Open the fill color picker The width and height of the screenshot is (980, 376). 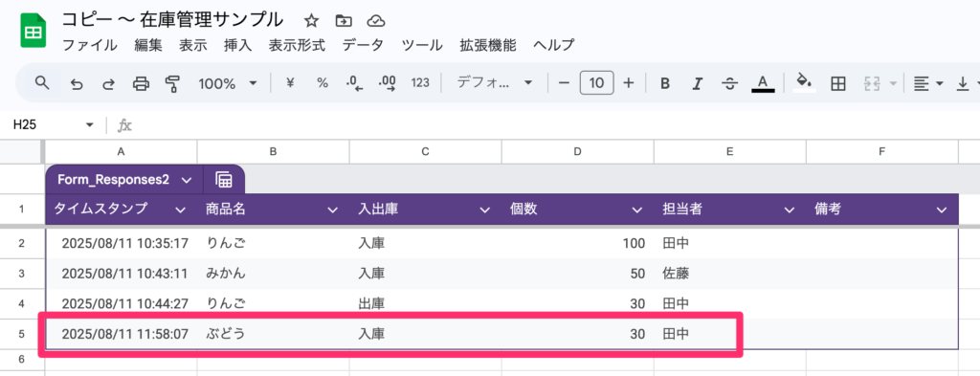804,82
